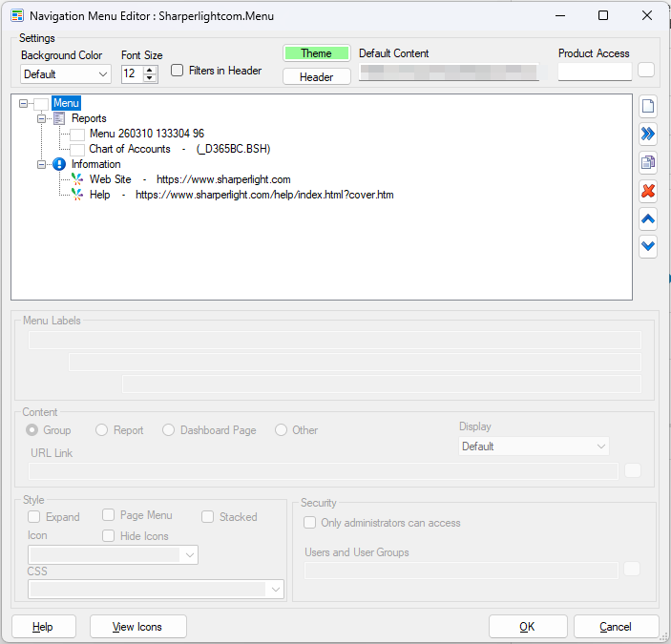Click the app icon in title bar
This screenshot has height=644, width=671.
tap(17, 16)
